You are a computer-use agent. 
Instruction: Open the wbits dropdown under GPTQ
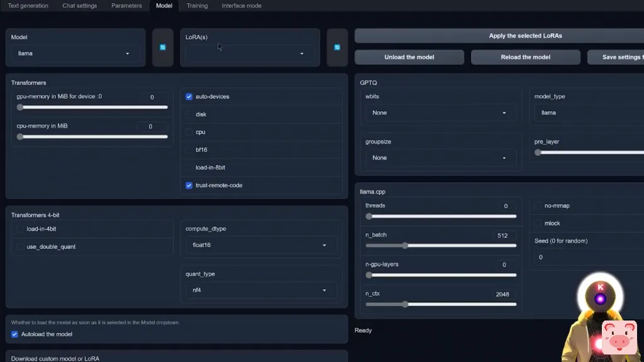coord(440,113)
